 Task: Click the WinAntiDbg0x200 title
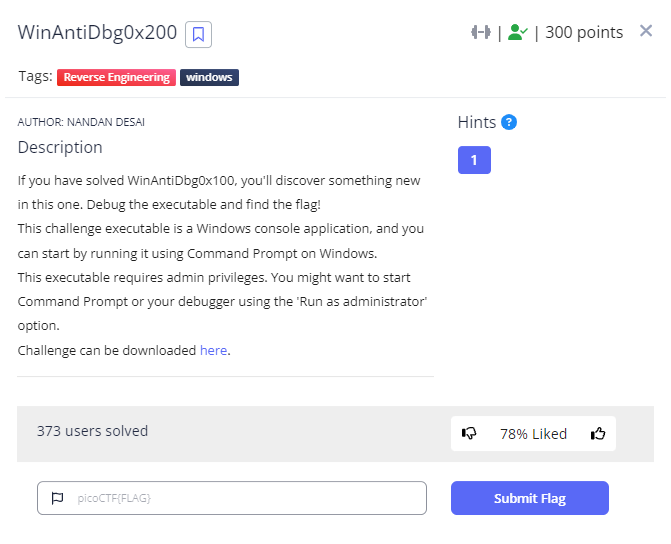click(97, 33)
